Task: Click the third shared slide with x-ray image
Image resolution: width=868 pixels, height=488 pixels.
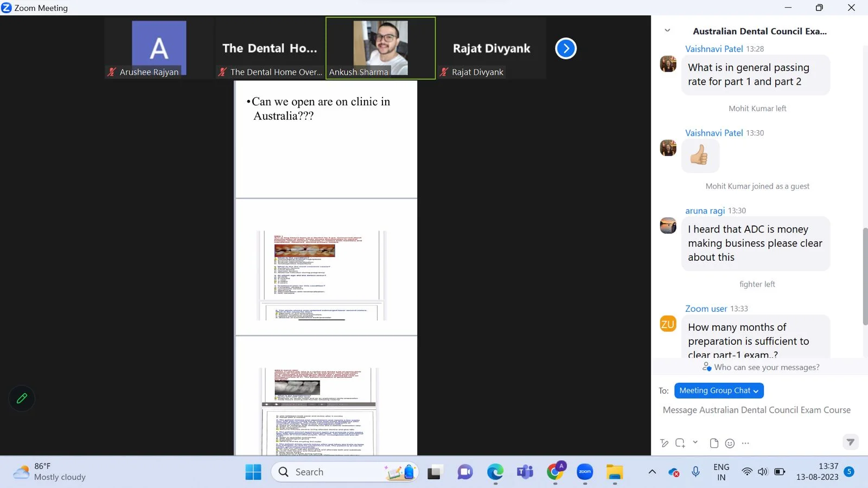Action: click(x=326, y=396)
